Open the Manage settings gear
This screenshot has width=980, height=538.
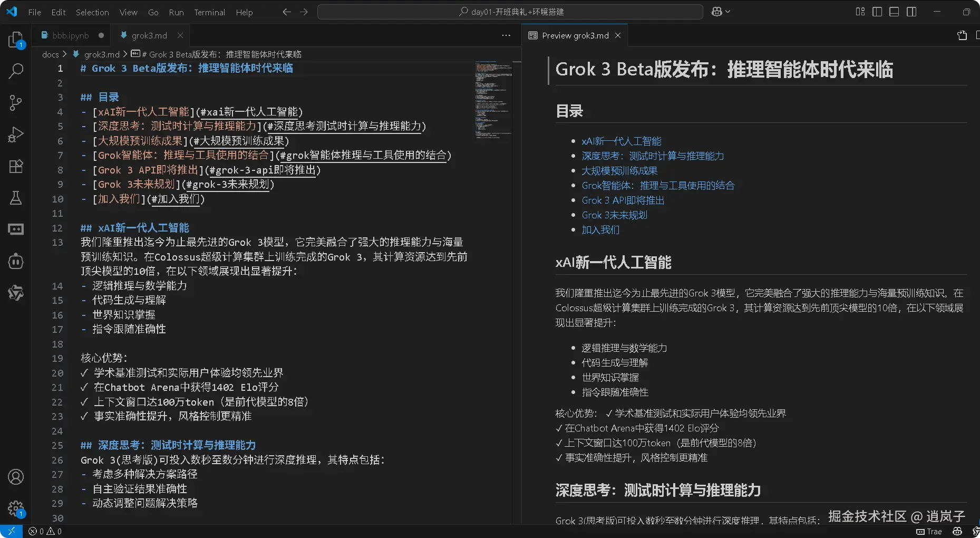click(x=16, y=508)
